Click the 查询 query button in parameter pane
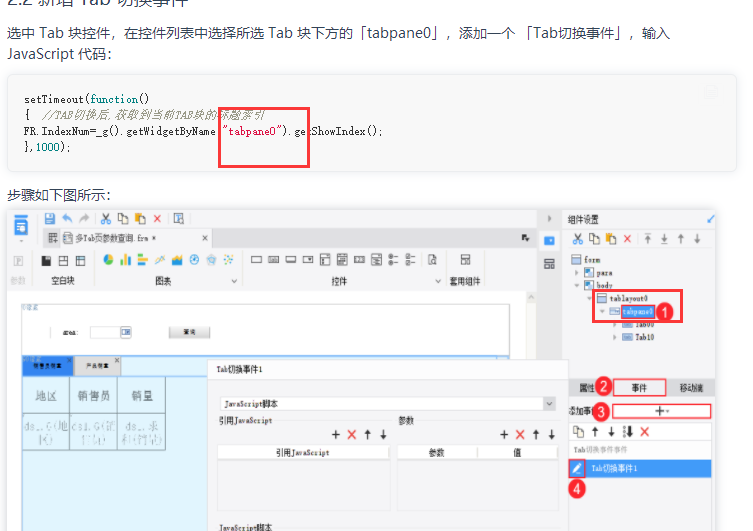753x531 pixels. (x=189, y=332)
